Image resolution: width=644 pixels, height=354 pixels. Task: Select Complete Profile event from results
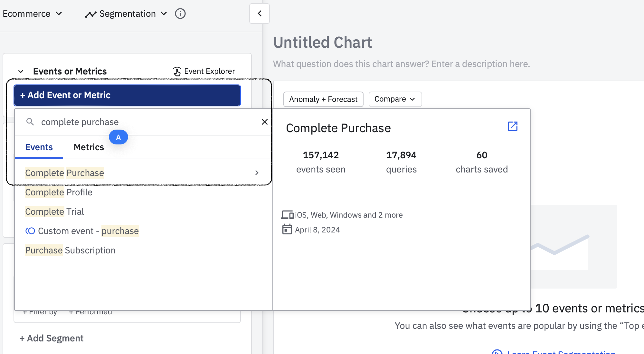point(59,192)
